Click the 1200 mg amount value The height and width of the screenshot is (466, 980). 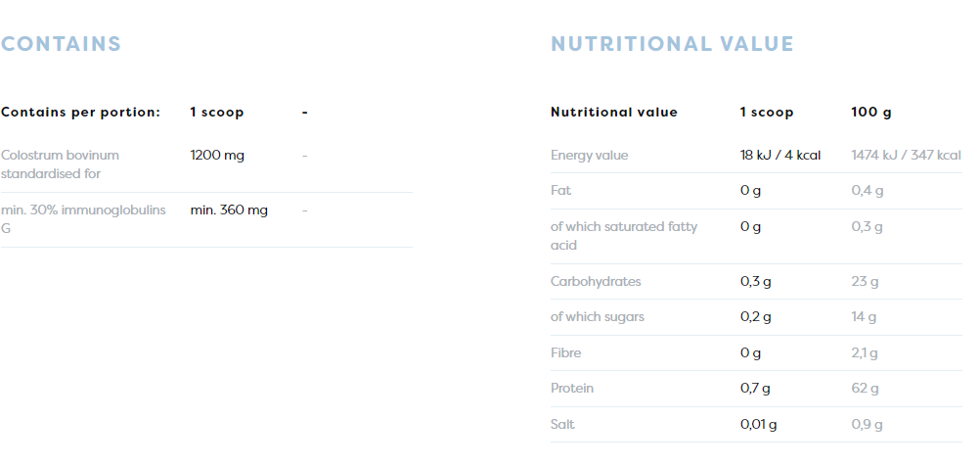pyautogui.click(x=217, y=156)
